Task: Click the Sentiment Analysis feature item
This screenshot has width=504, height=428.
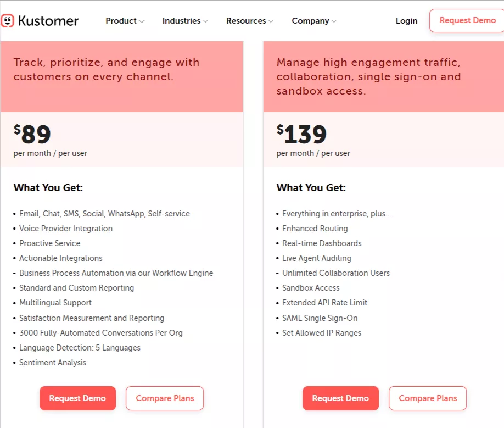Action: [x=52, y=363]
